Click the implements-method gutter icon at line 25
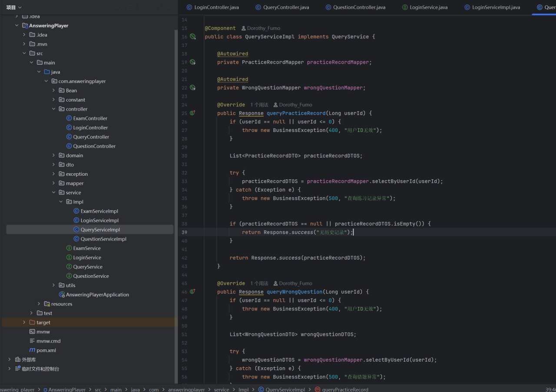 point(192,113)
